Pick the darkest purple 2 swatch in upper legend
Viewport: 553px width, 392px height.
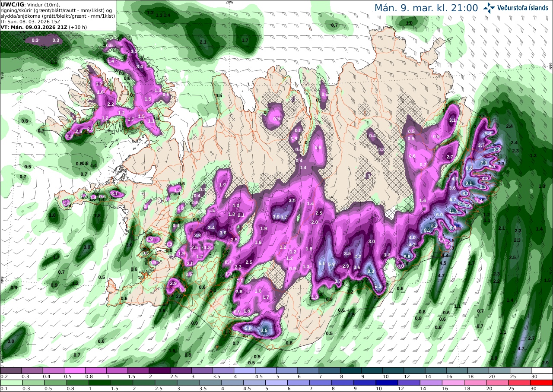coord(159,370)
